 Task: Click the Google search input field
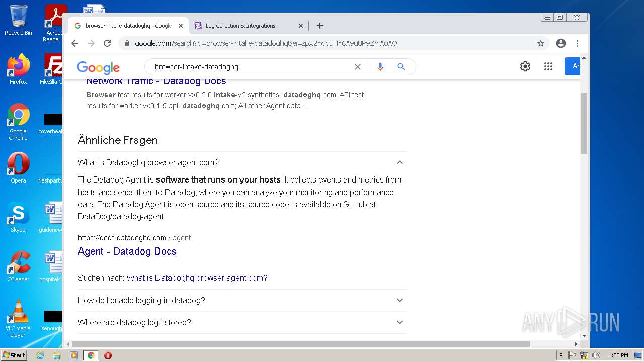[252, 67]
